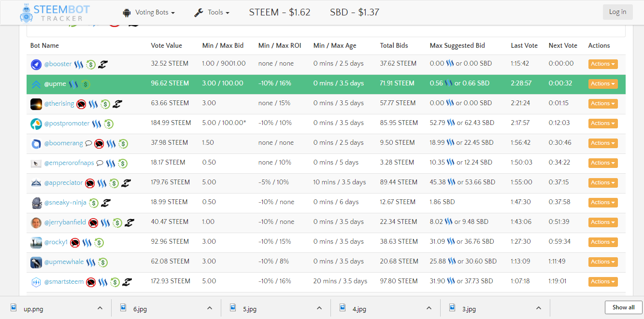Open the Actions dropdown for @boomerang

[603, 143]
